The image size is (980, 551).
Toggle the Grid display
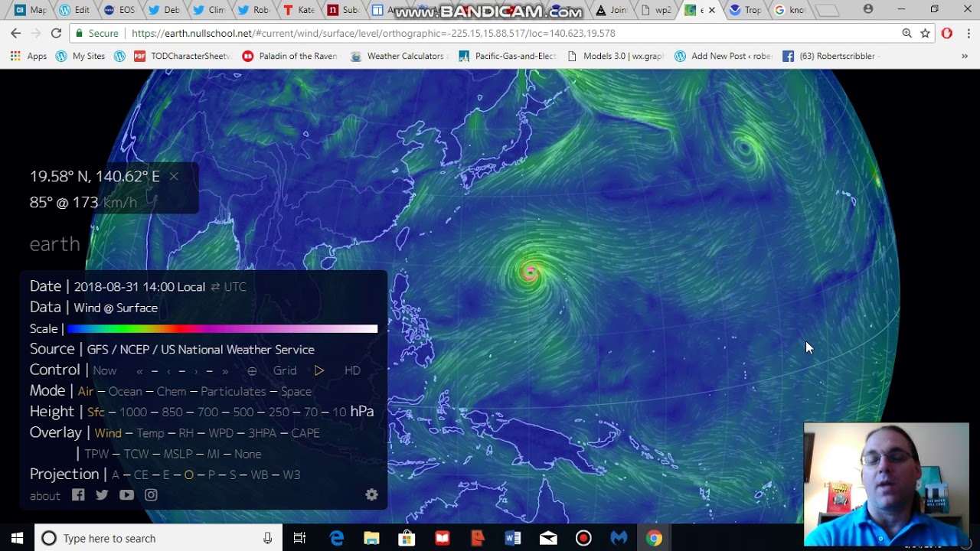285,370
